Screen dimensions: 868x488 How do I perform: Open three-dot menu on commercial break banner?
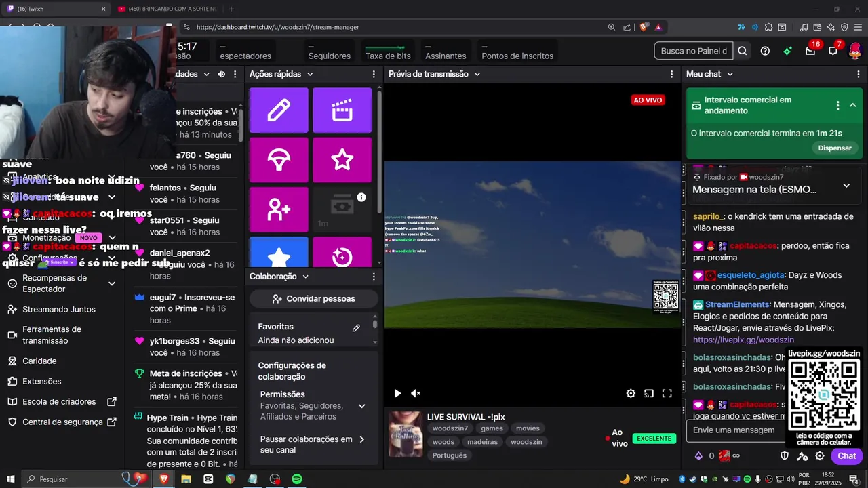point(837,105)
